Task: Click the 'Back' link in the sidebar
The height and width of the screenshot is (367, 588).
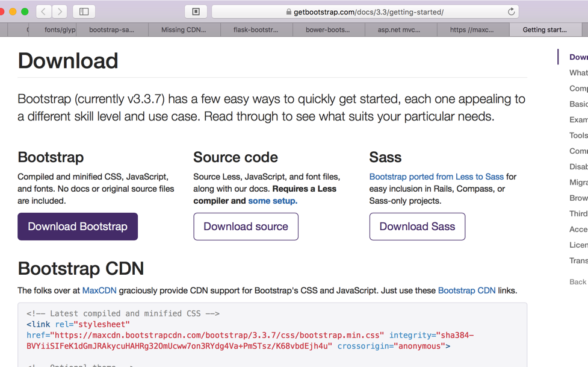Action: pos(578,282)
